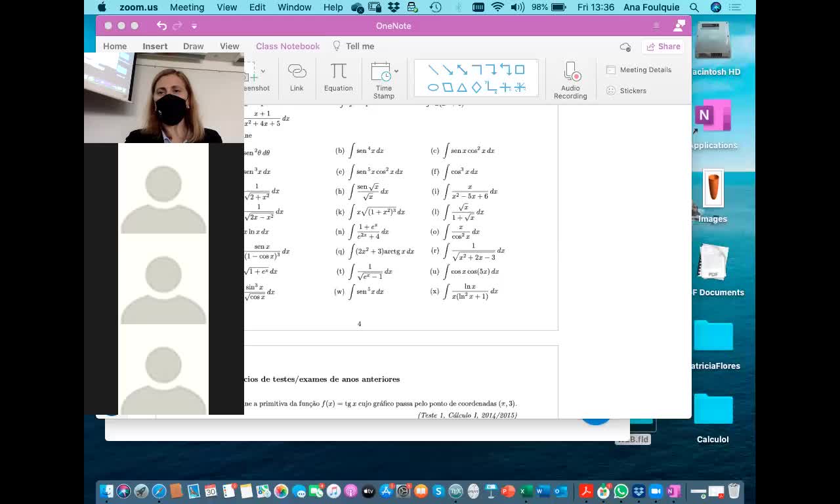This screenshot has width=840, height=504.
Task: Open the volume control in menu bar
Action: click(517, 7)
